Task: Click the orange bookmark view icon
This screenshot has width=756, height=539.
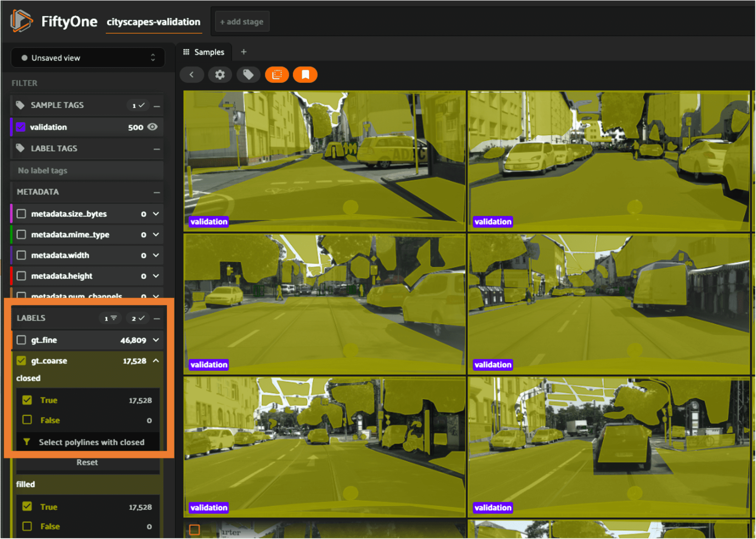Action: [305, 74]
